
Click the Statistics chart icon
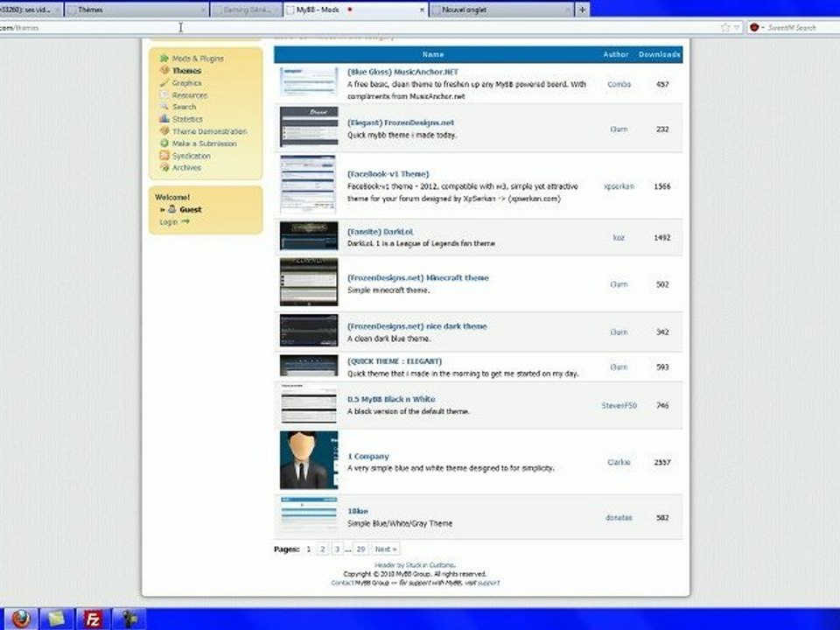pos(164,119)
